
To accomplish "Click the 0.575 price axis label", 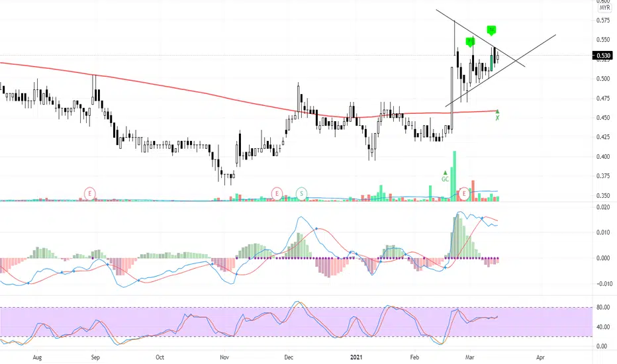I will click(x=603, y=20).
